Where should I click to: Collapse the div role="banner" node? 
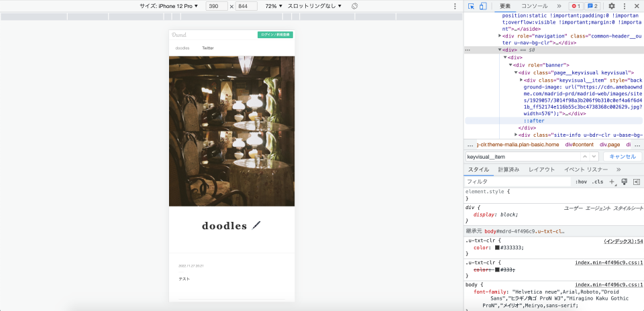(511, 65)
